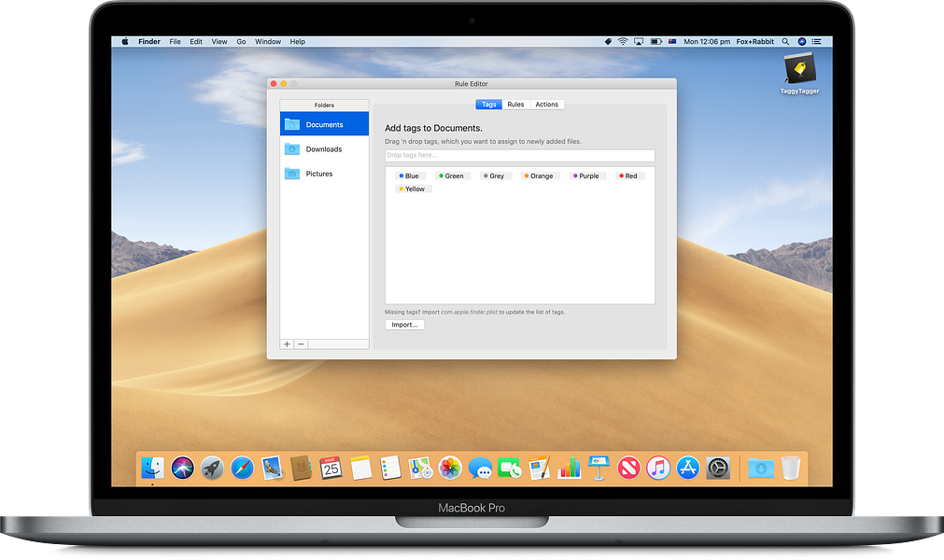
Task: Select the Orange tag
Action: pyautogui.click(x=540, y=175)
